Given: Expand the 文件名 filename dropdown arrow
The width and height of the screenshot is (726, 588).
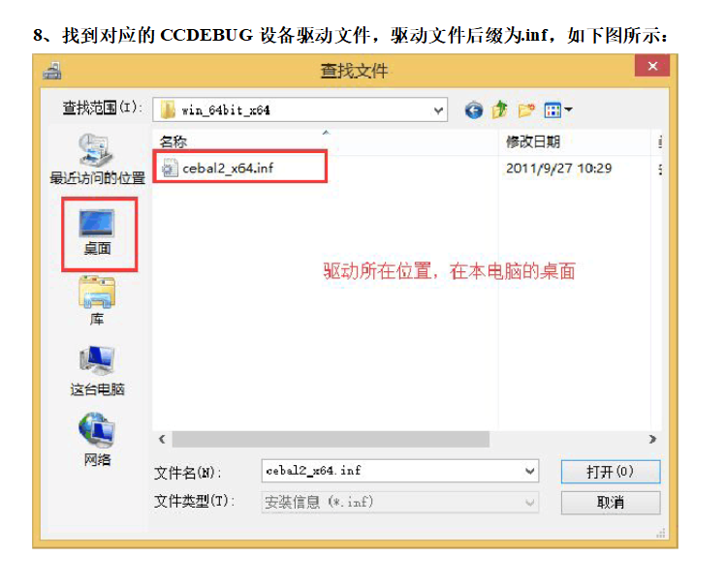Looking at the screenshot, I should (x=530, y=471).
